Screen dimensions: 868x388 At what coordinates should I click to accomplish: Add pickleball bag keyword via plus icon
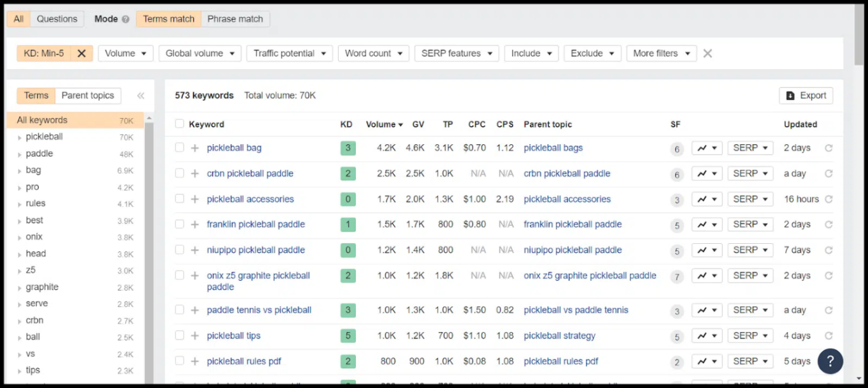click(195, 148)
